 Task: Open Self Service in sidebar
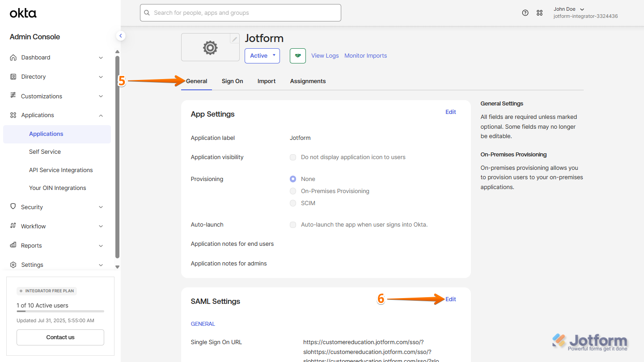pyautogui.click(x=45, y=152)
